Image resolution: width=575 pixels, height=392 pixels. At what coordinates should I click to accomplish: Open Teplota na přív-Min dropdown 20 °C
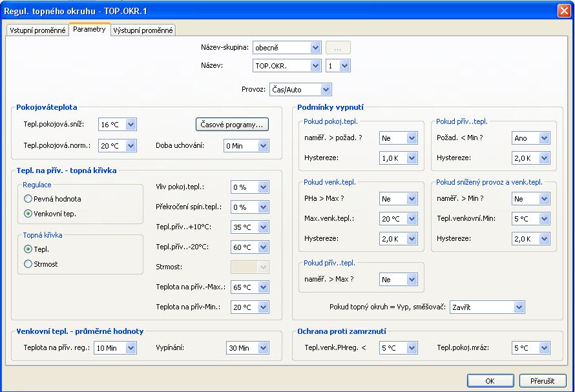[x=250, y=307]
